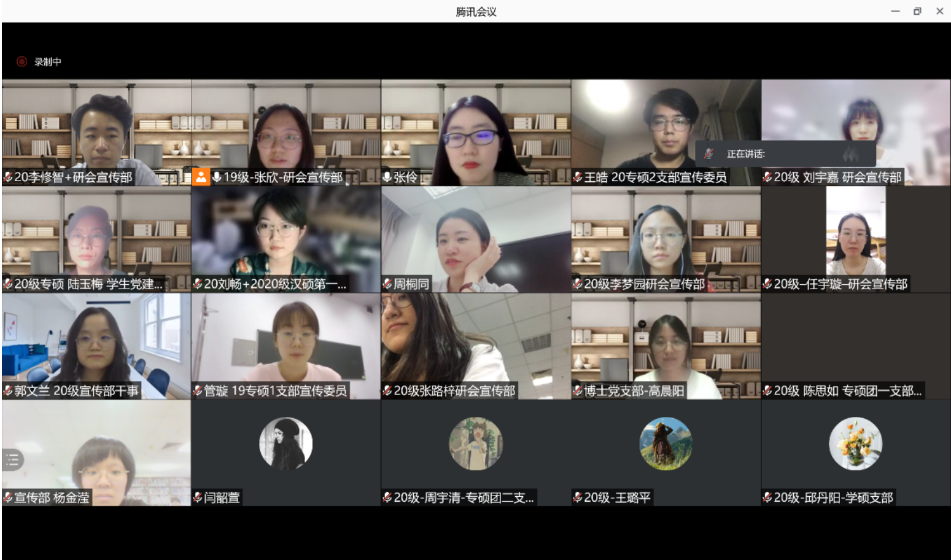Click the muted mic icon beside 闫韶萱
The image size is (951, 560).
pos(198,497)
